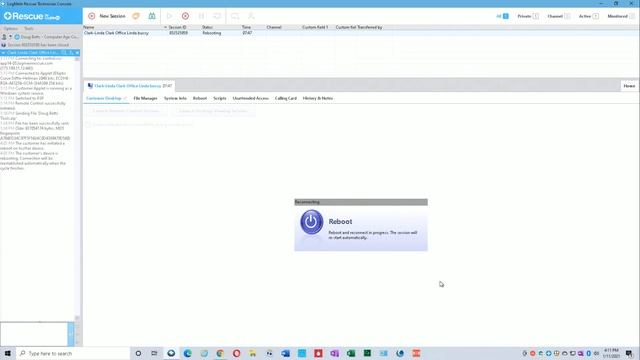Click the chat Send button
The height and width of the screenshot is (360, 640).
(x=71, y=334)
